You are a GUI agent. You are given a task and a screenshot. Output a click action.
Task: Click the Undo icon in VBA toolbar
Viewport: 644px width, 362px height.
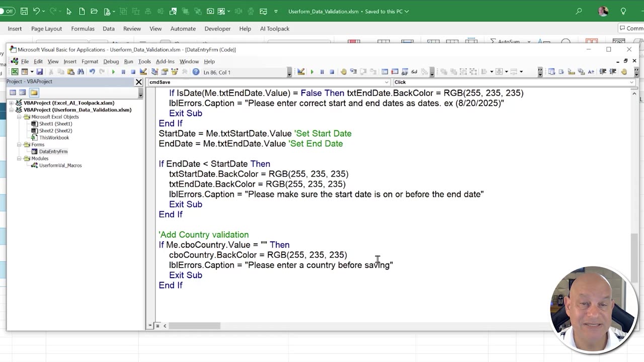coord(92,72)
